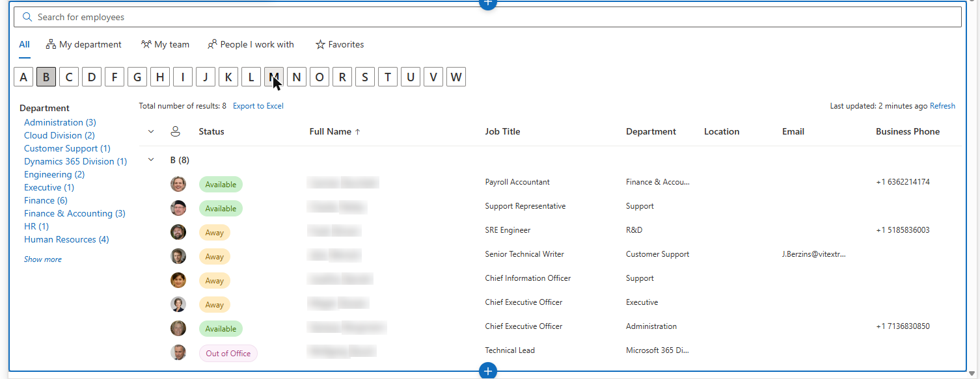The image size is (980, 379).
Task: Click the search magnifier icon
Action: pyautogui.click(x=27, y=17)
